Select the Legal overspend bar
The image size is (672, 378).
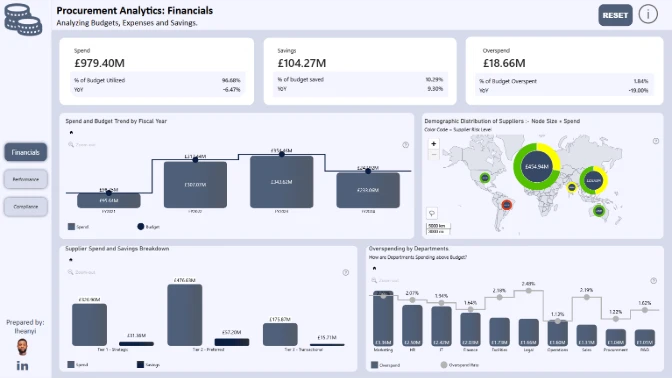click(528, 333)
